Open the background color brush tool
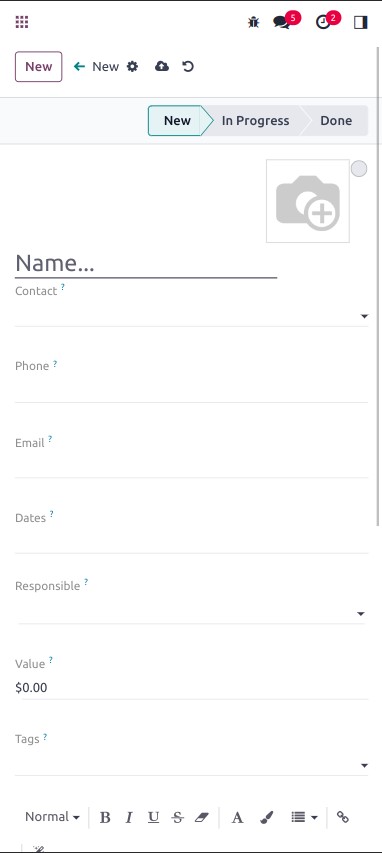This screenshot has width=382, height=853. click(x=266, y=817)
